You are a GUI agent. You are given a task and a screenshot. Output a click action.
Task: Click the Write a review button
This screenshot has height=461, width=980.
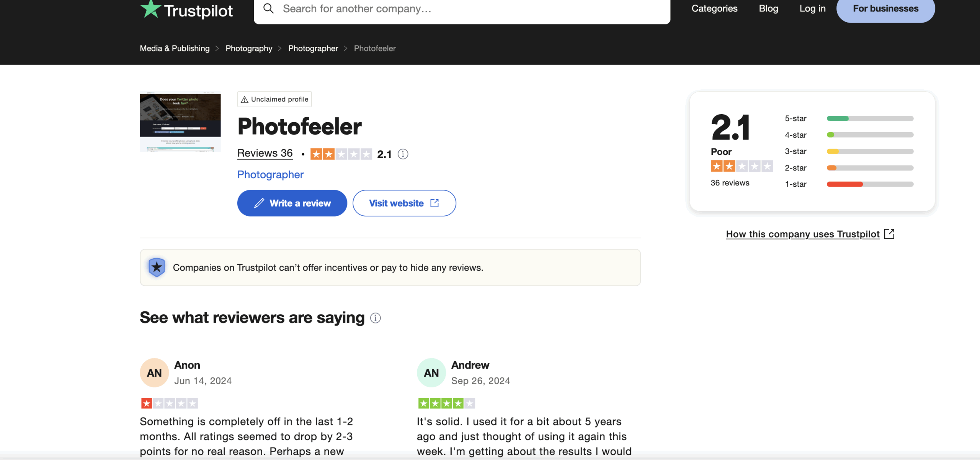click(292, 203)
